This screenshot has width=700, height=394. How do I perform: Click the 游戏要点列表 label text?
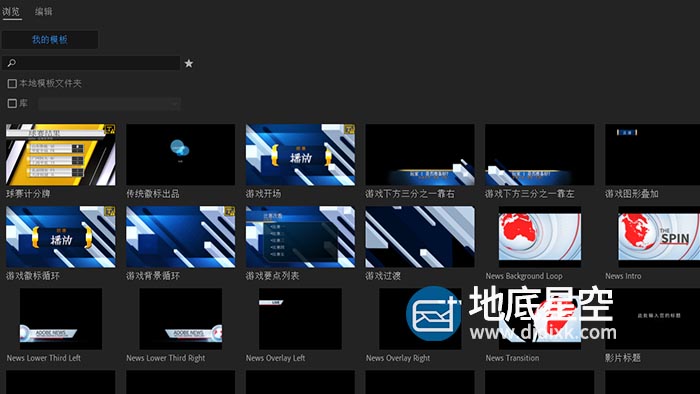272,276
